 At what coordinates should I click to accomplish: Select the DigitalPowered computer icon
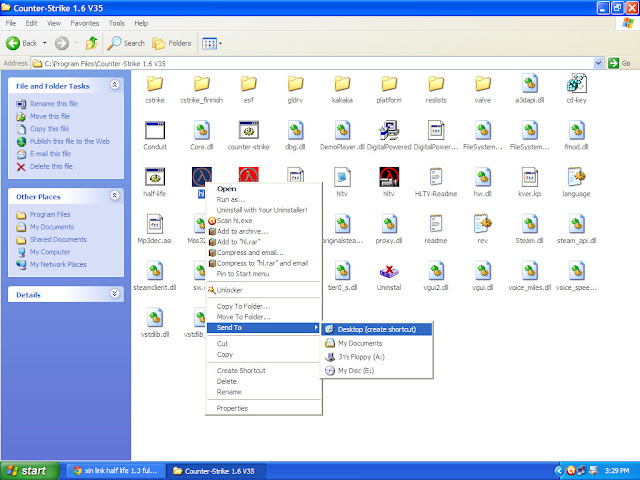point(389,131)
